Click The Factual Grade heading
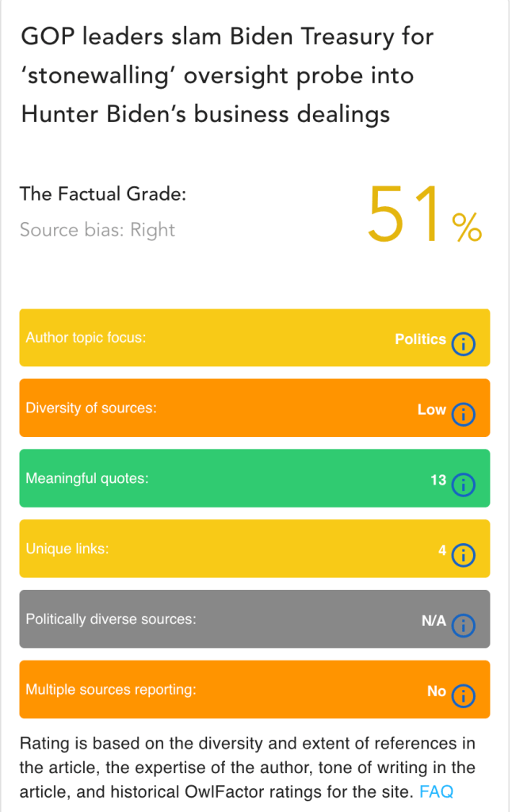512x812 pixels. coord(102,193)
